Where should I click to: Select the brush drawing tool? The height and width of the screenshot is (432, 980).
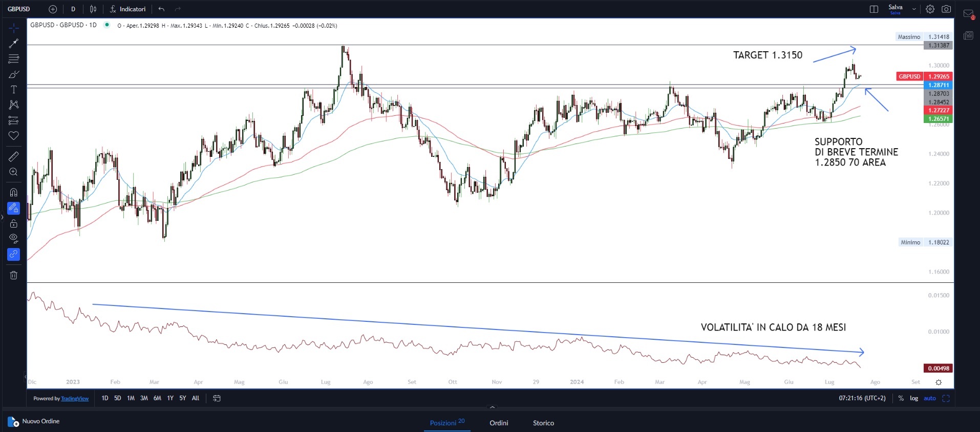tap(14, 75)
